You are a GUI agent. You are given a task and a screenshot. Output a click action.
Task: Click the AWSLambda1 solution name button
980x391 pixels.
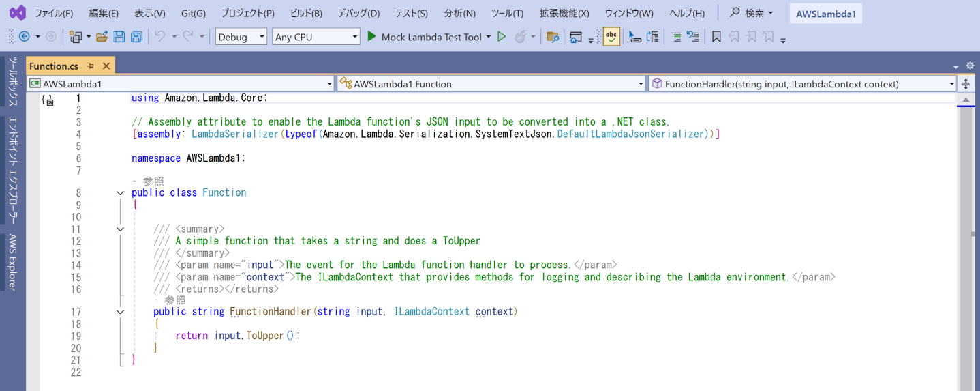click(825, 13)
